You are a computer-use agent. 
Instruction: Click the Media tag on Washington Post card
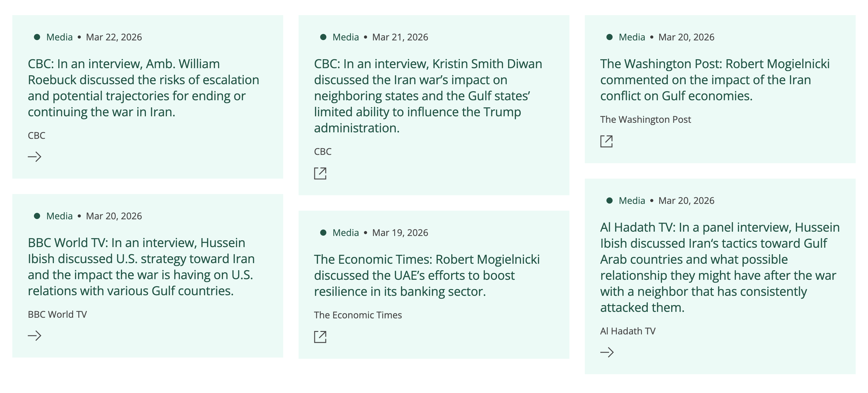coord(632,37)
